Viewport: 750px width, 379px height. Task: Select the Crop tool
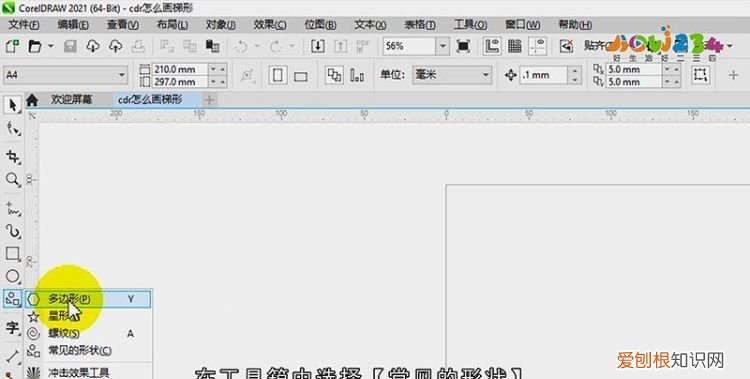coord(12,156)
